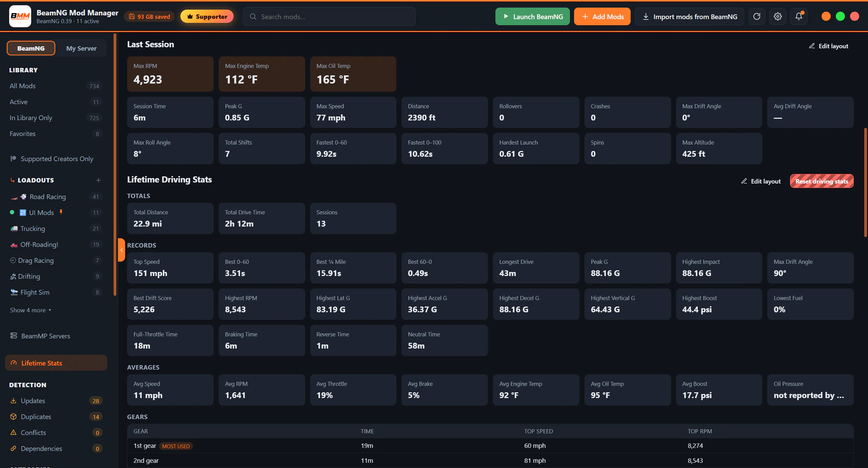Open BeamMP Servers page
This screenshot has width=868, height=468.
55,336
